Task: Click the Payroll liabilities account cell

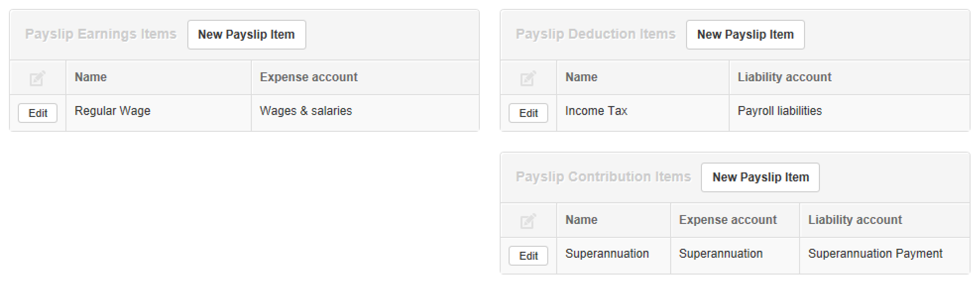Action: click(780, 111)
